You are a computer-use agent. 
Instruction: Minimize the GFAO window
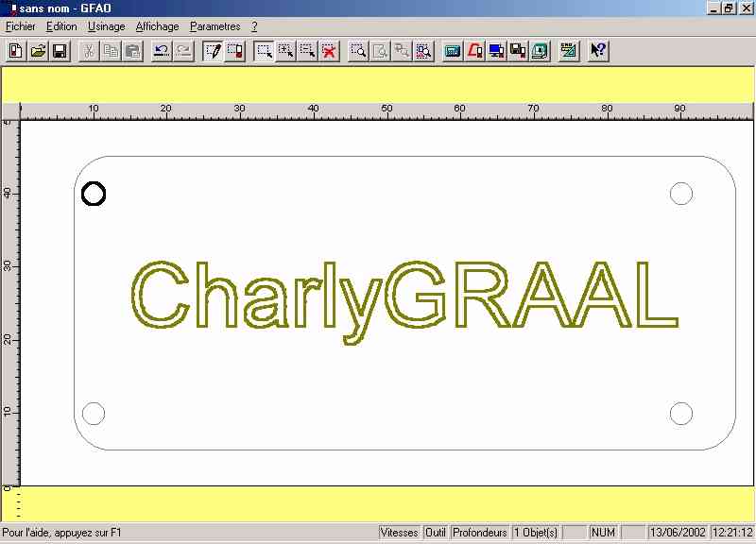(713, 8)
